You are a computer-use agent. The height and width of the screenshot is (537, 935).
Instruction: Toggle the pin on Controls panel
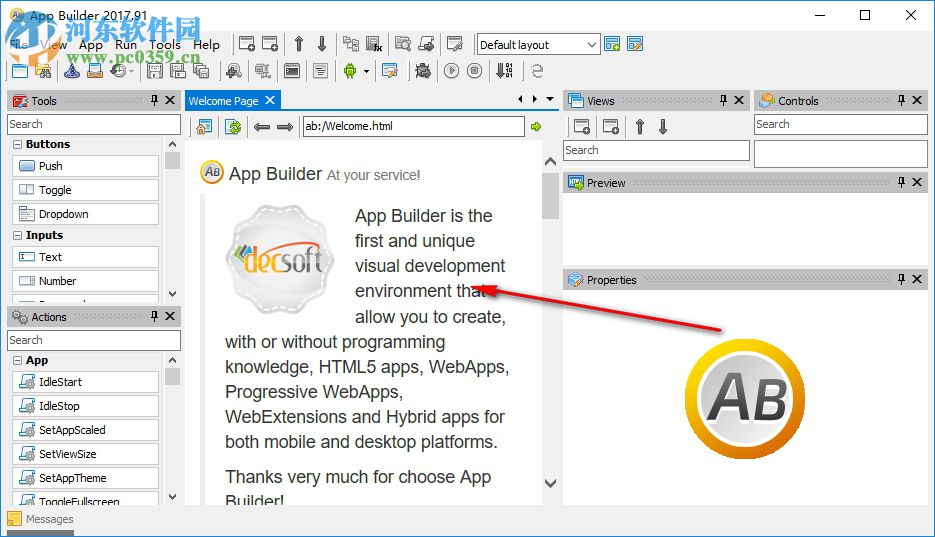tap(902, 100)
